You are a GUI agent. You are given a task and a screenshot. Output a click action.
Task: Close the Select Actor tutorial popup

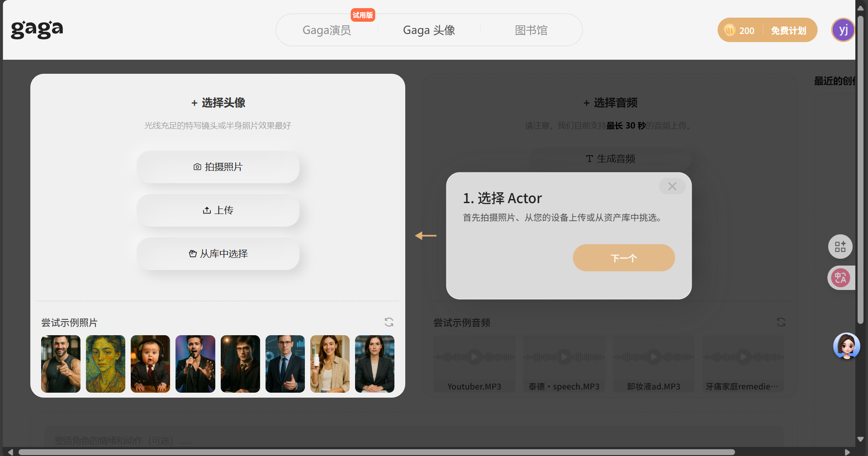(672, 186)
